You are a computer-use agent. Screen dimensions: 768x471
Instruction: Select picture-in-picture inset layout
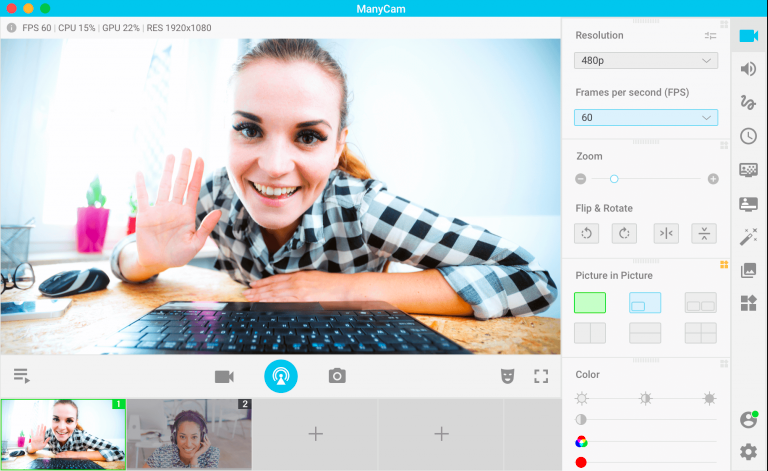[x=645, y=303]
